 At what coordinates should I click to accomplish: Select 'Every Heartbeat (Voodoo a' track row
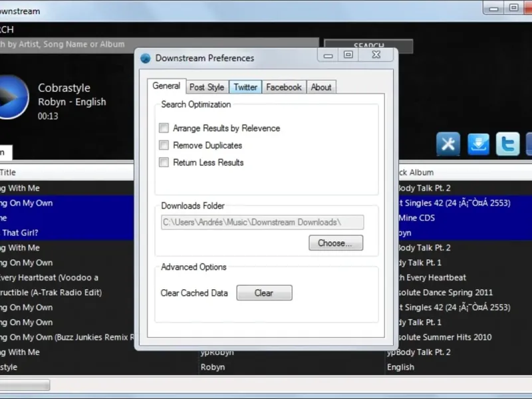tap(67, 277)
